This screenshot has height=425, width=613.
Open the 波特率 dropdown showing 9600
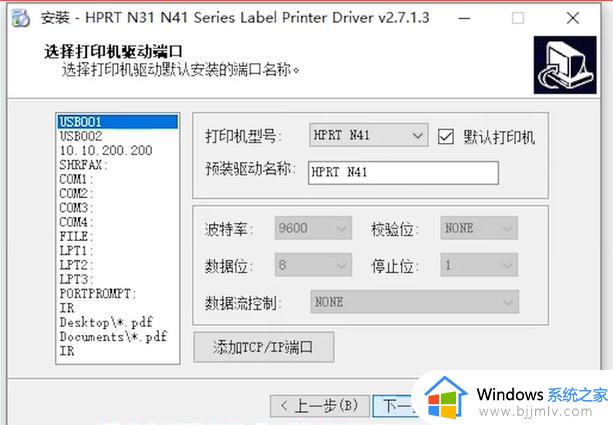313,228
